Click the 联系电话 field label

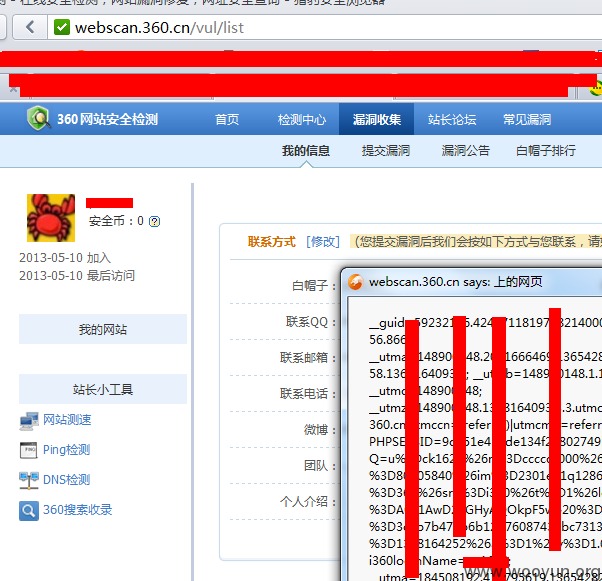(308, 394)
